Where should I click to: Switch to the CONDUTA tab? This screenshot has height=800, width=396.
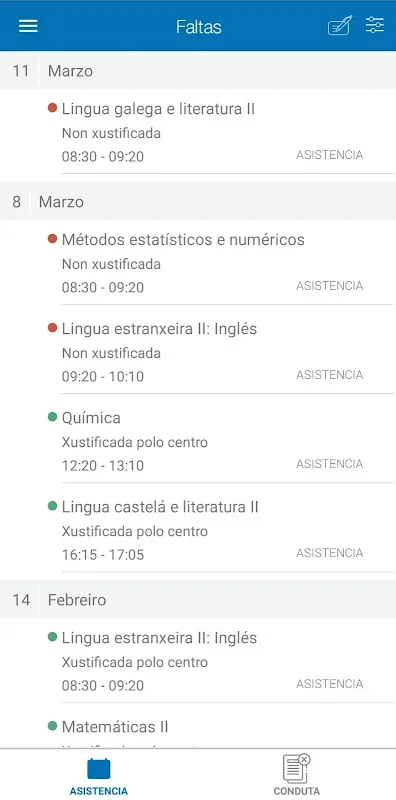(x=296, y=774)
